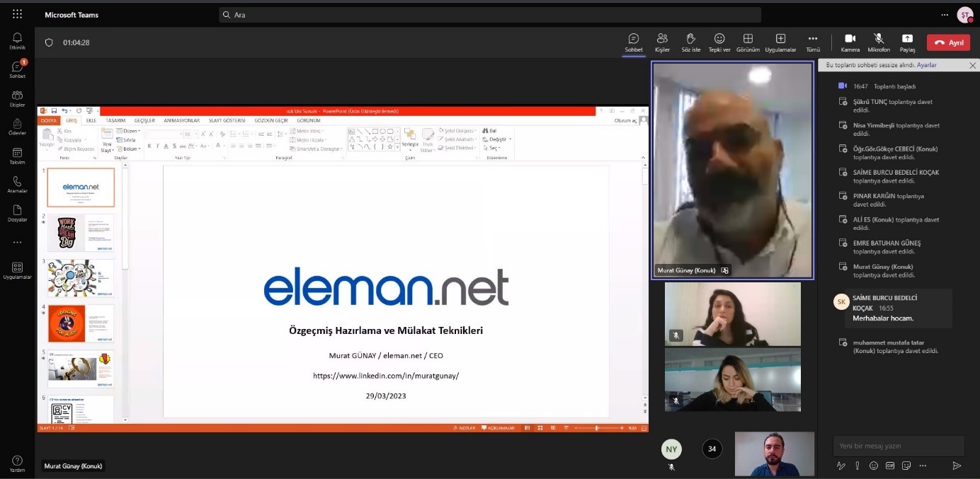Open the Seç select dropdown in PowerPoint

pos(493,148)
